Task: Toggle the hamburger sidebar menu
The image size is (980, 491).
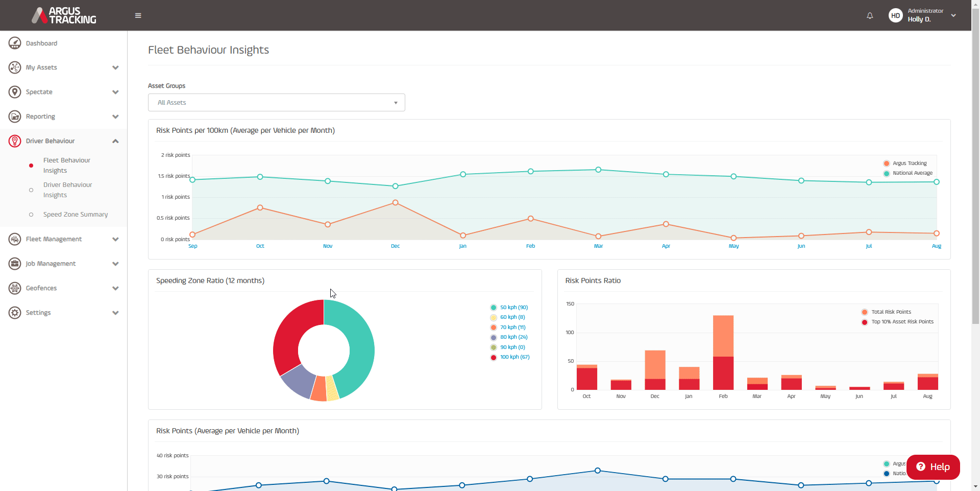Action: pos(138,15)
